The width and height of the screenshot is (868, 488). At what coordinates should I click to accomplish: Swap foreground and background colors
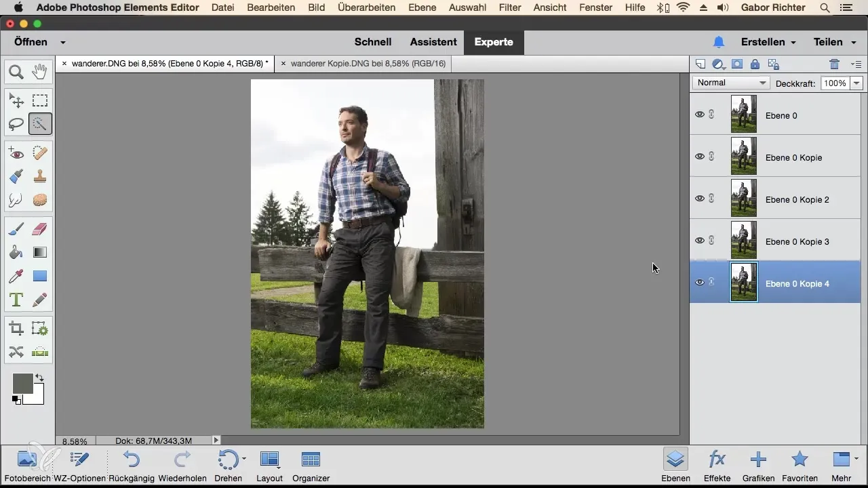(x=39, y=378)
